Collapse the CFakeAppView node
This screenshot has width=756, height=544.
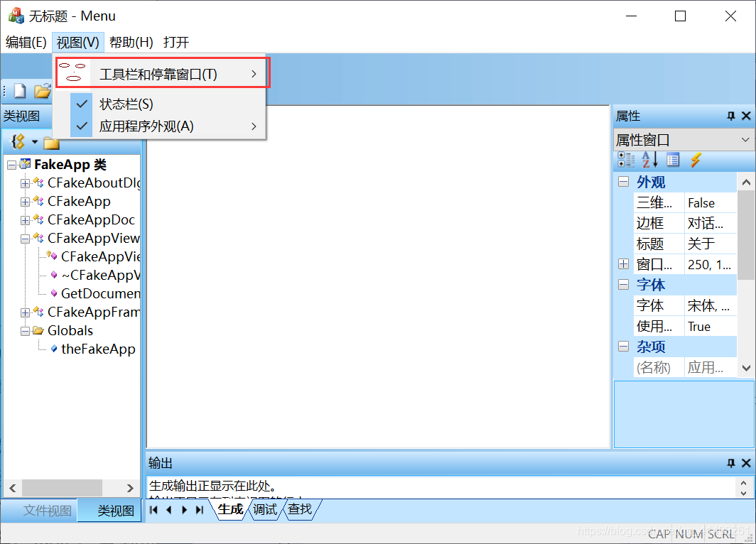click(x=25, y=239)
